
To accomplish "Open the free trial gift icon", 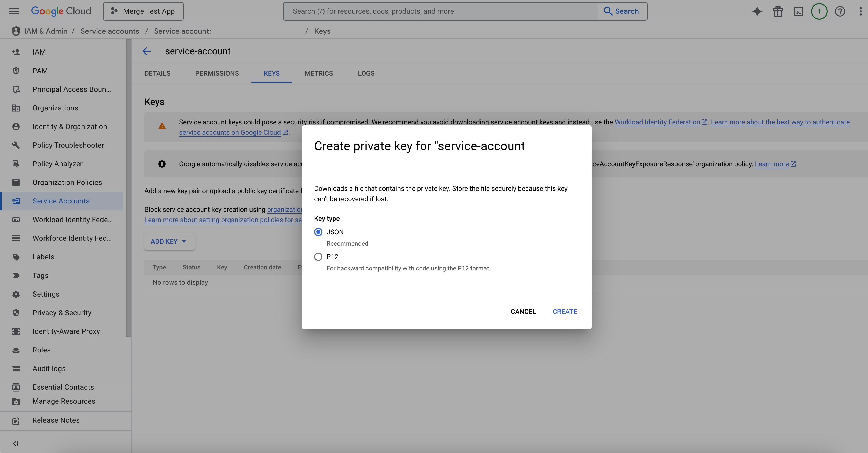I will click(x=778, y=11).
